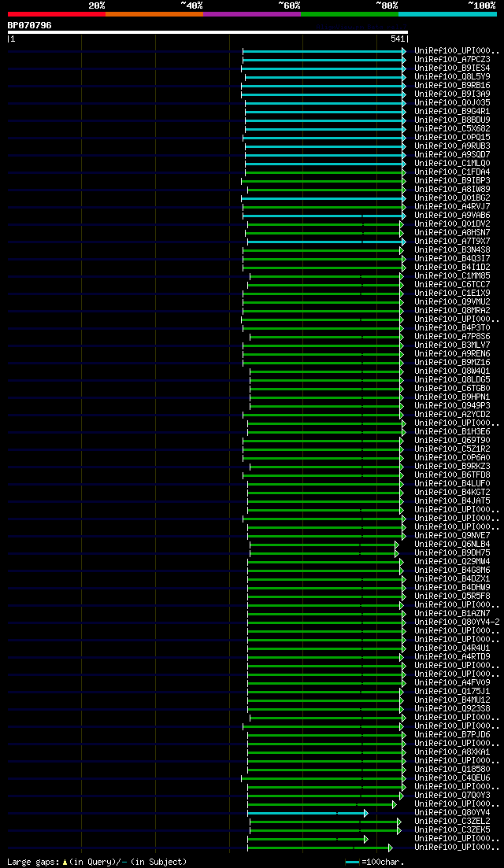Select the UniRef100_B6TFD8 label
Screen dimensions: 504x868
click(x=452, y=475)
